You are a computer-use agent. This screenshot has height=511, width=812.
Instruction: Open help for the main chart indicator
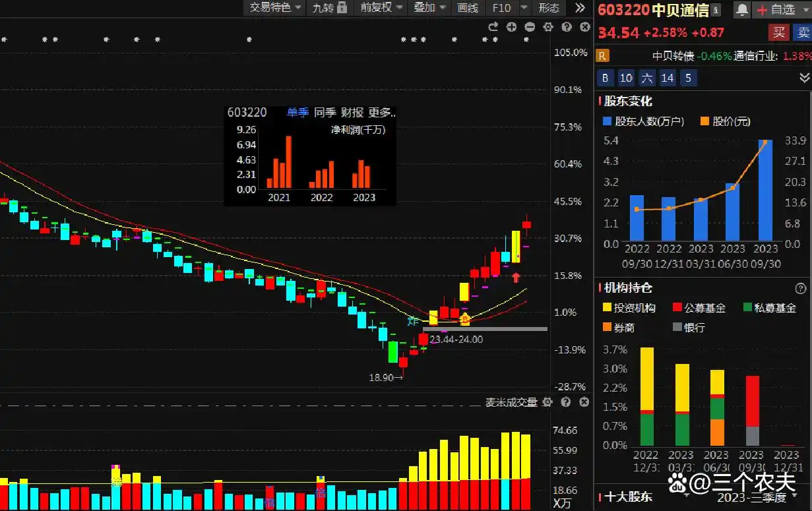[566, 27]
